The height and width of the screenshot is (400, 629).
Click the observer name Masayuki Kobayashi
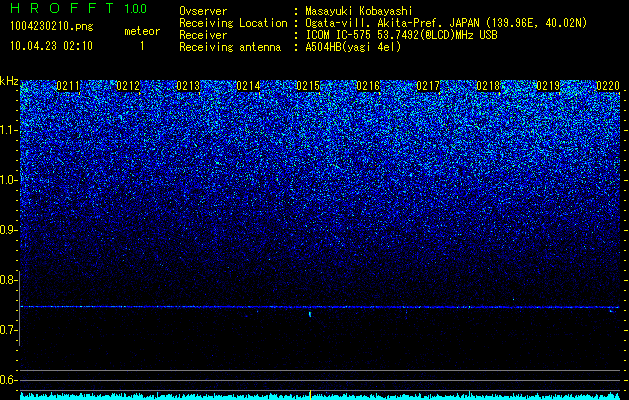pyautogui.click(x=359, y=11)
